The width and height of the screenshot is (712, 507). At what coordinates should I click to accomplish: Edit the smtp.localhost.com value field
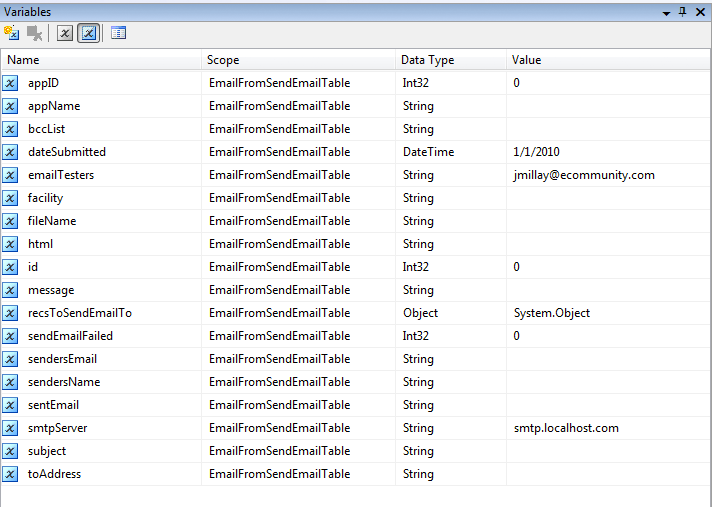tap(606, 428)
